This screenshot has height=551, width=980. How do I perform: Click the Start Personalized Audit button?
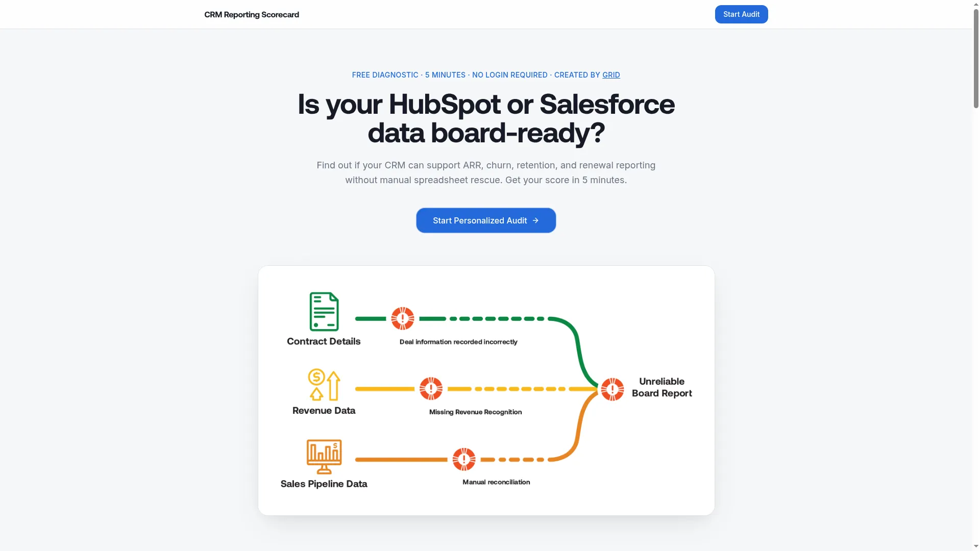[486, 220]
